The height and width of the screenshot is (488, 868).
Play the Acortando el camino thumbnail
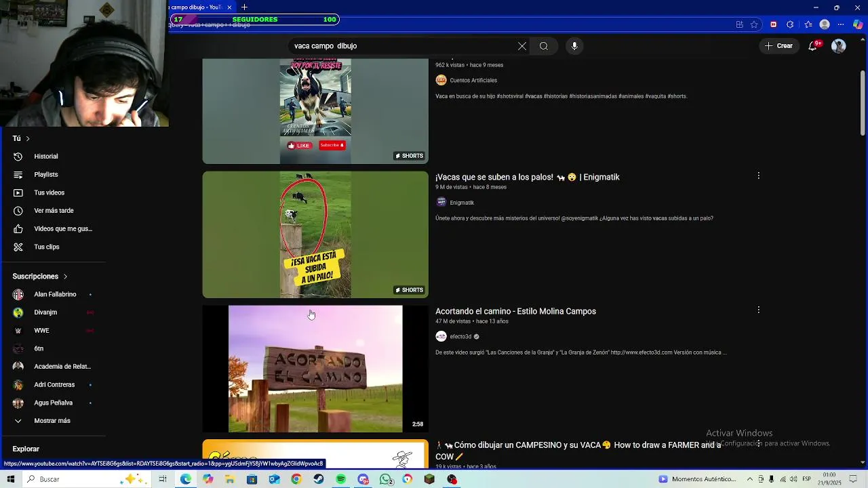pos(315,369)
